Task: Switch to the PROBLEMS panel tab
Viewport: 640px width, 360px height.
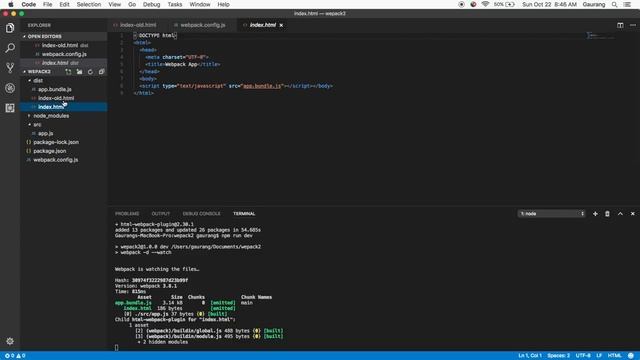Action: tap(127, 214)
